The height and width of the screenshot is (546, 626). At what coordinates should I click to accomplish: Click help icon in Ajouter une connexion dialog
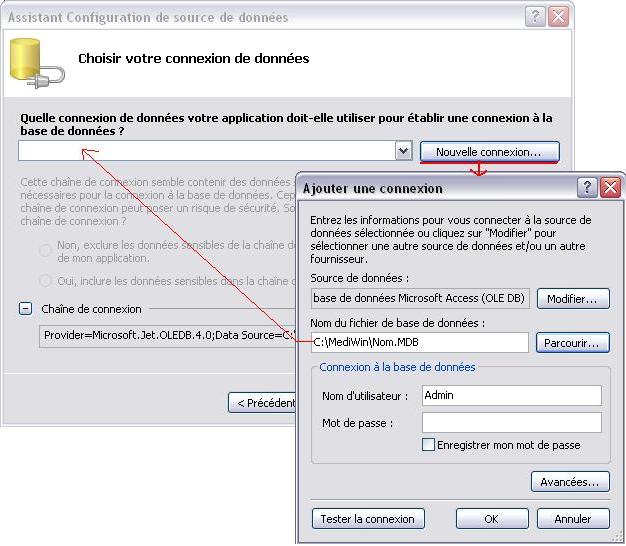click(586, 187)
